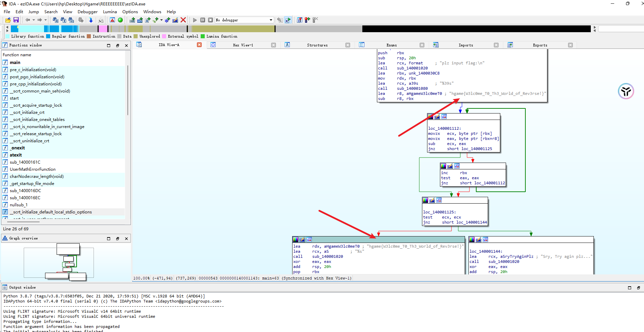Click the create string literal icon
This screenshot has height=332, width=644.
coord(148,20)
